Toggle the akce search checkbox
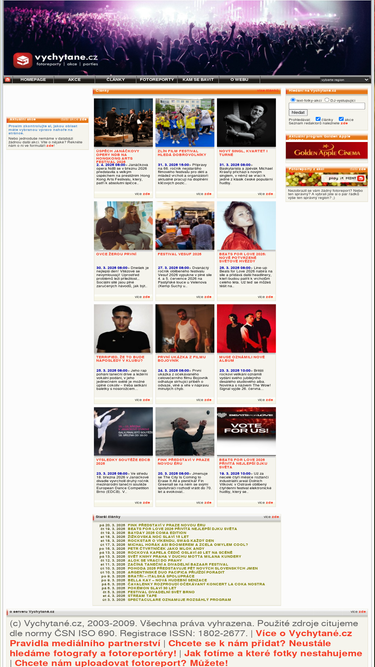 341,119
